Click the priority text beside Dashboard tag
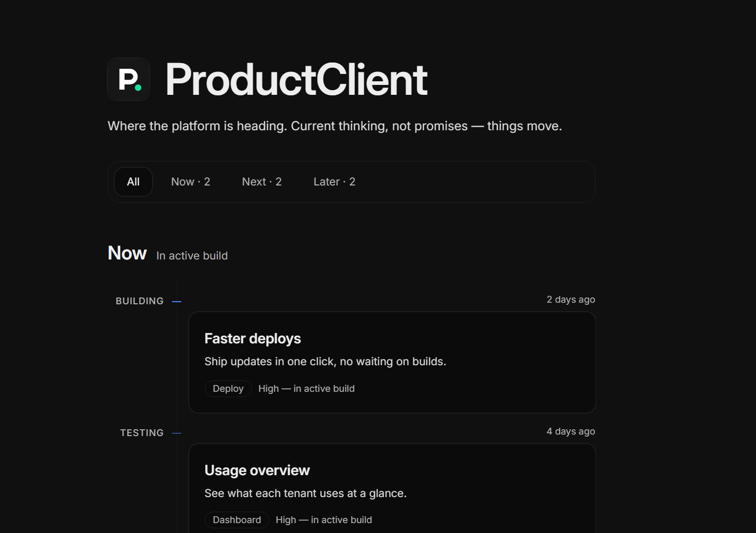 pyautogui.click(x=324, y=520)
